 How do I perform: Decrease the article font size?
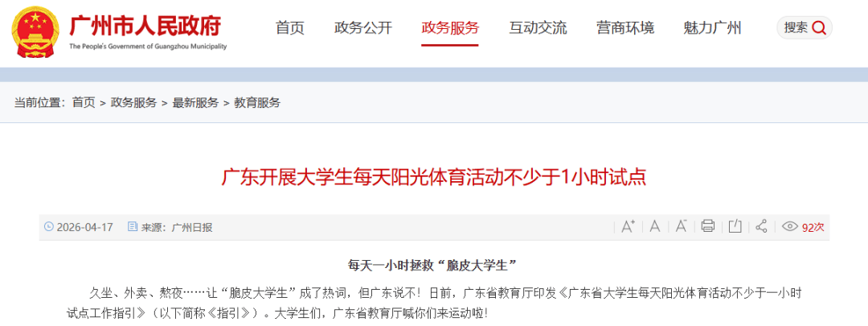(x=681, y=226)
